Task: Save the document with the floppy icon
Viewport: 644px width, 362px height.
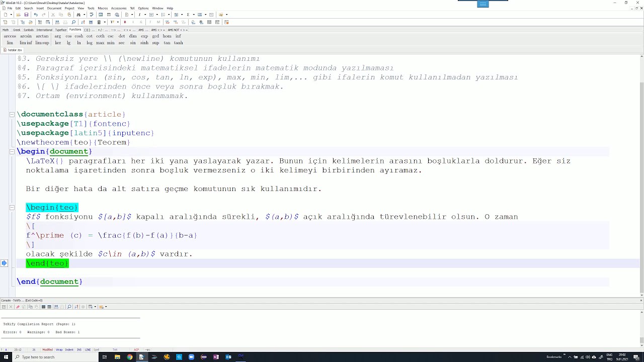Action: click(26, 15)
